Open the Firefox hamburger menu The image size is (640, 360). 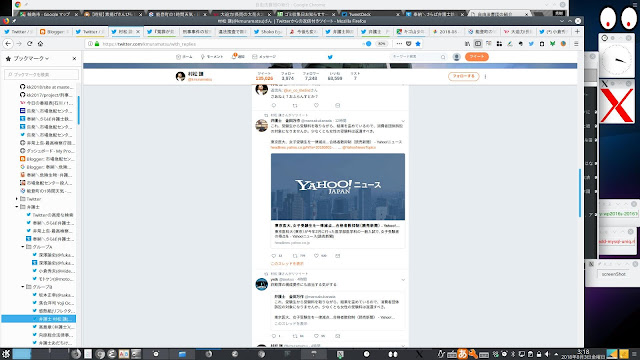click(576, 44)
